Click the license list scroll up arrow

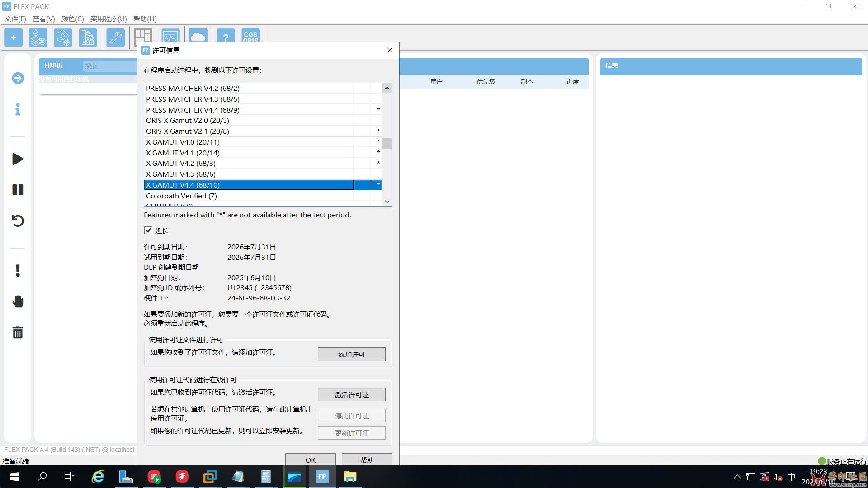[x=387, y=88]
